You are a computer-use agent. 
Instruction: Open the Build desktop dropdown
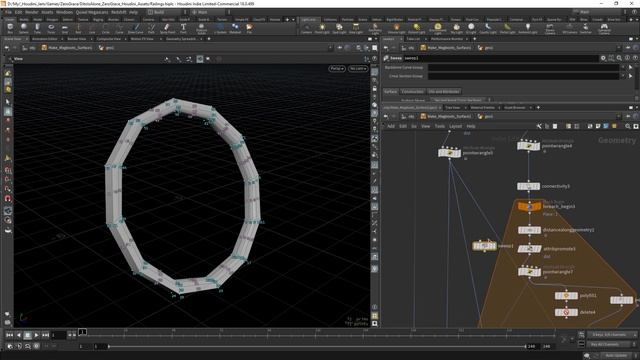tap(166, 12)
